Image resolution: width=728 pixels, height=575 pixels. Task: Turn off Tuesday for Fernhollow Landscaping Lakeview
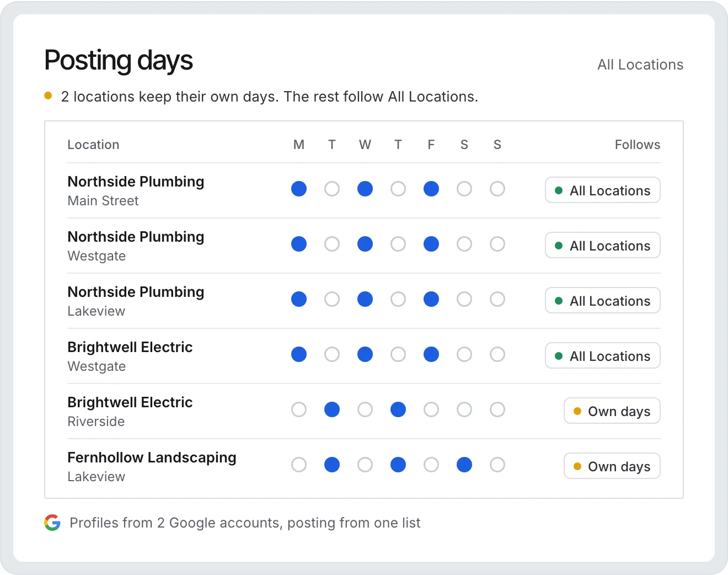[x=332, y=465]
